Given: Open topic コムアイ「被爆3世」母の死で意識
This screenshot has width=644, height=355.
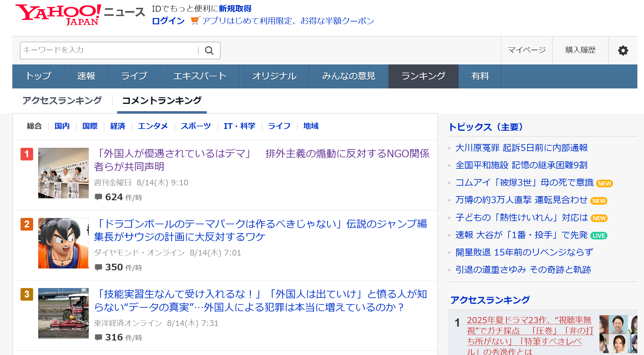Looking at the screenshot, I should pos(525,183).
